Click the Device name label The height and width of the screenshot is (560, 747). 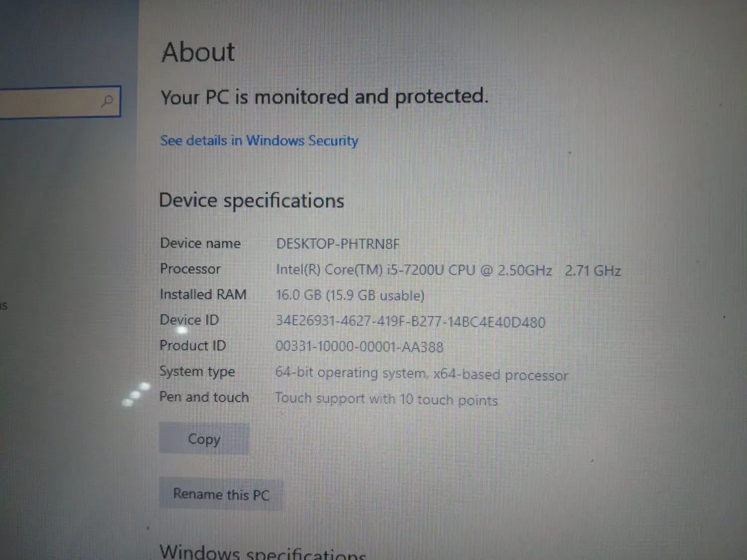200,243
